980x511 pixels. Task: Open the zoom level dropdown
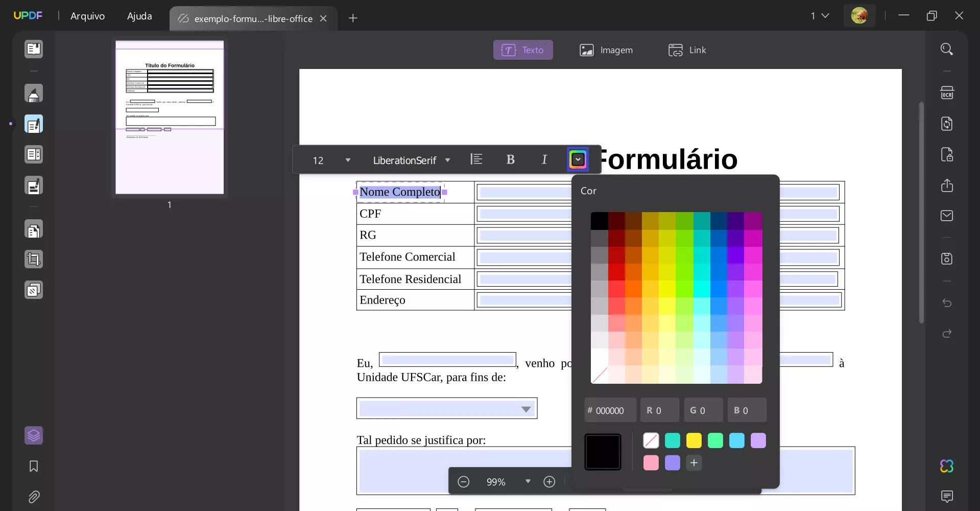tap(528, 481)
